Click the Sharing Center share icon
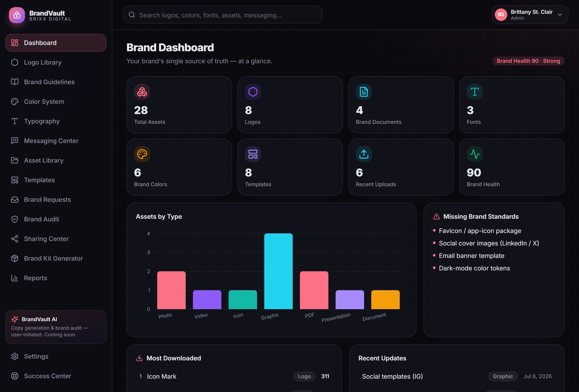Screen dimensions: 579x392 point(15,239)
